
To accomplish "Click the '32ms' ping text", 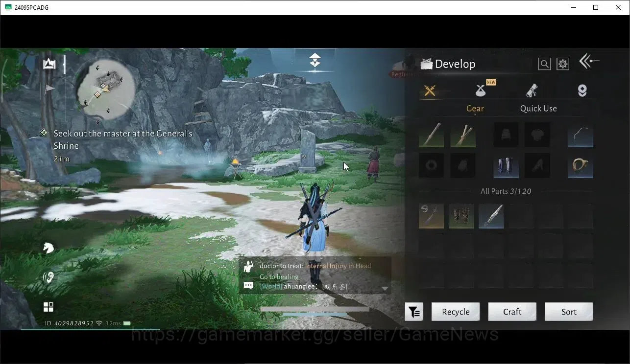I will click(113, 323).
